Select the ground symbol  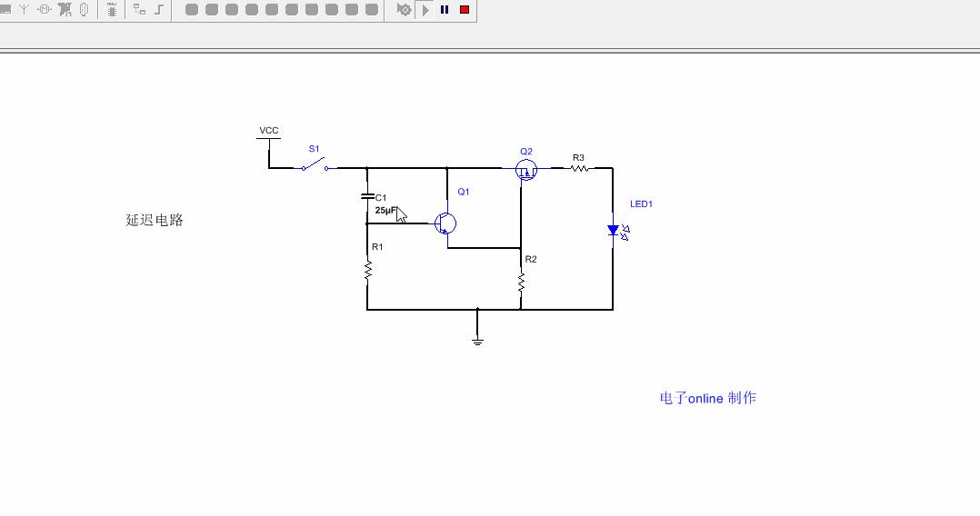[477, 340]
